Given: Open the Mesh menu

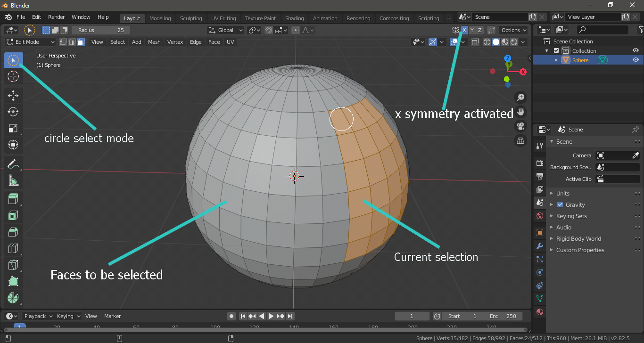Looking at the screenshot, I should [154, 42].
